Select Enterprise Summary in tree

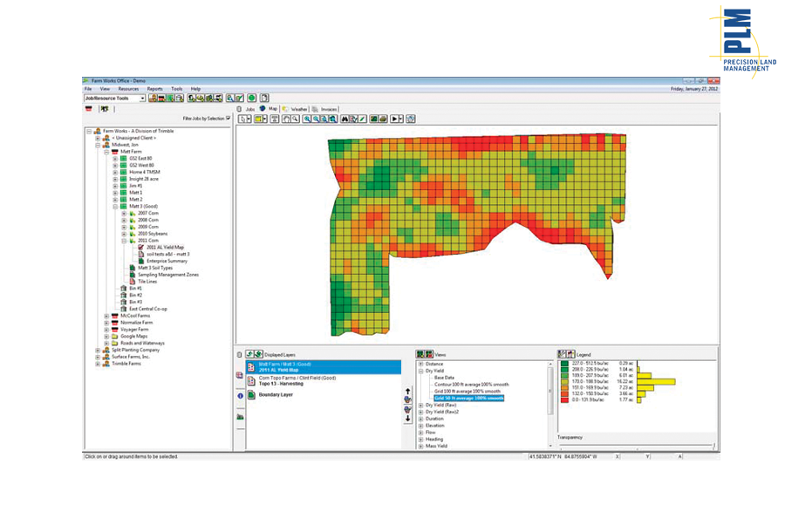167,261
